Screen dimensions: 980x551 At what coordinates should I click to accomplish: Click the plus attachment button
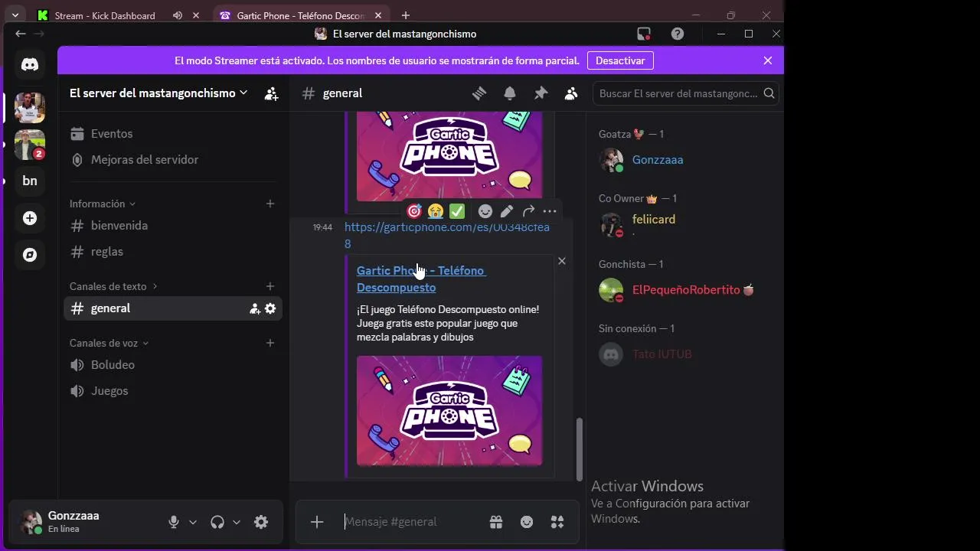(317, 522)
